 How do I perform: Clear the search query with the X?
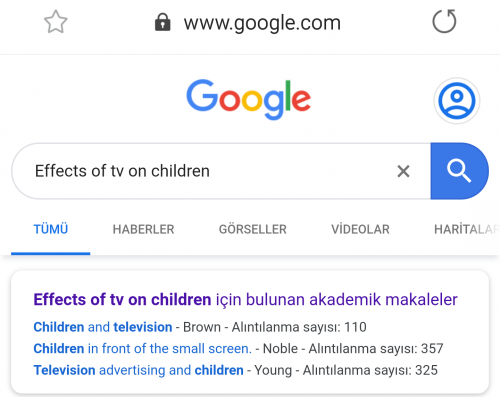click(x=403, y=171)
